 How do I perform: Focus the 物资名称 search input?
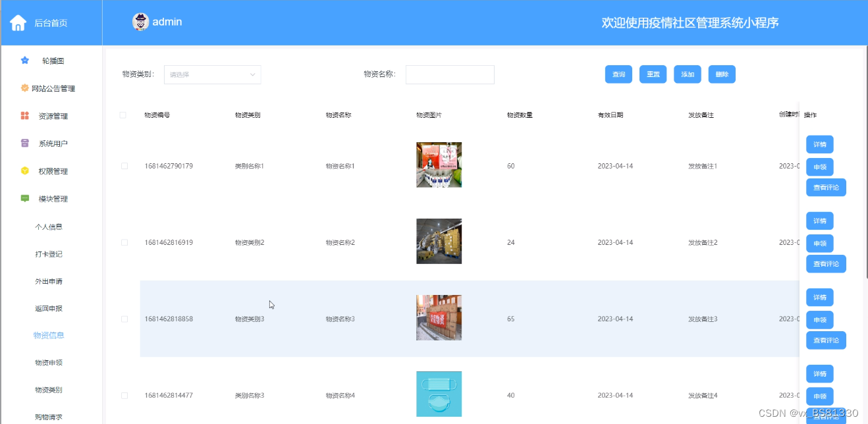[x=450, y=74]
